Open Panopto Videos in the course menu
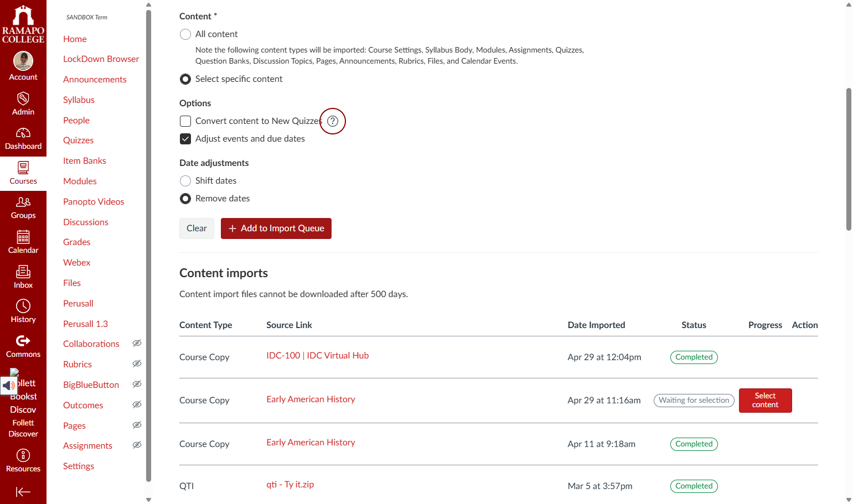This screenshot has height=504, width=853. point(94,201)
